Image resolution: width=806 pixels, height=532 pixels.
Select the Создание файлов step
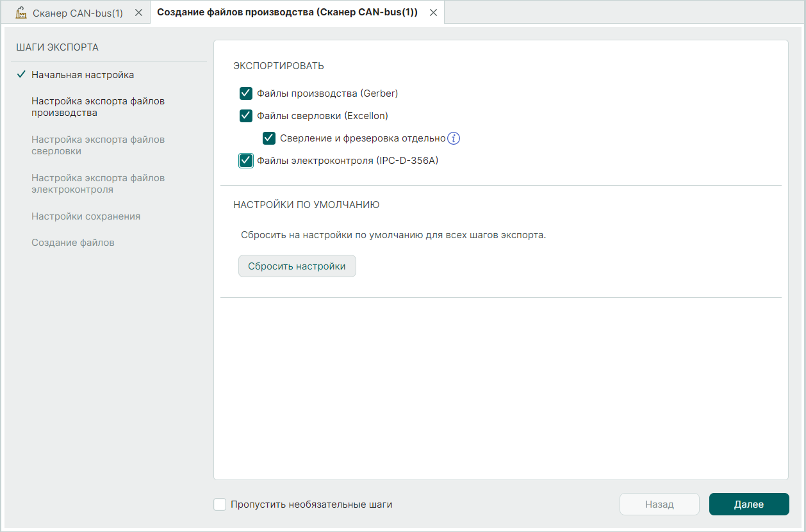pos(73,243)
